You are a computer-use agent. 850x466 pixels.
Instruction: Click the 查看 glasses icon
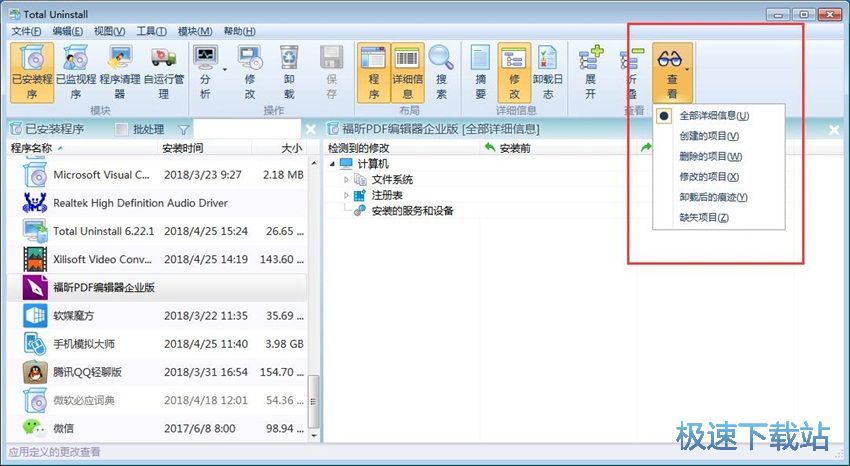point(669,58)
